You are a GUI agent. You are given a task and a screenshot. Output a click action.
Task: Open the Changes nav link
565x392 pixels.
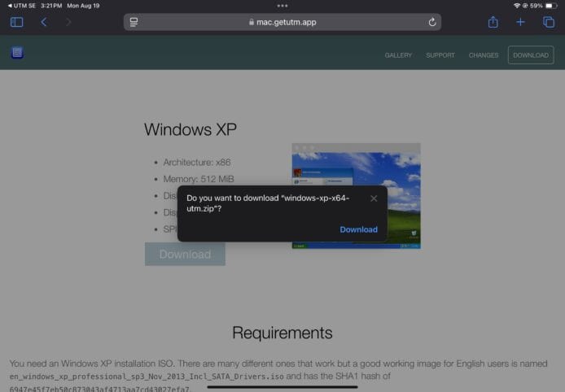tap(483, 55)
